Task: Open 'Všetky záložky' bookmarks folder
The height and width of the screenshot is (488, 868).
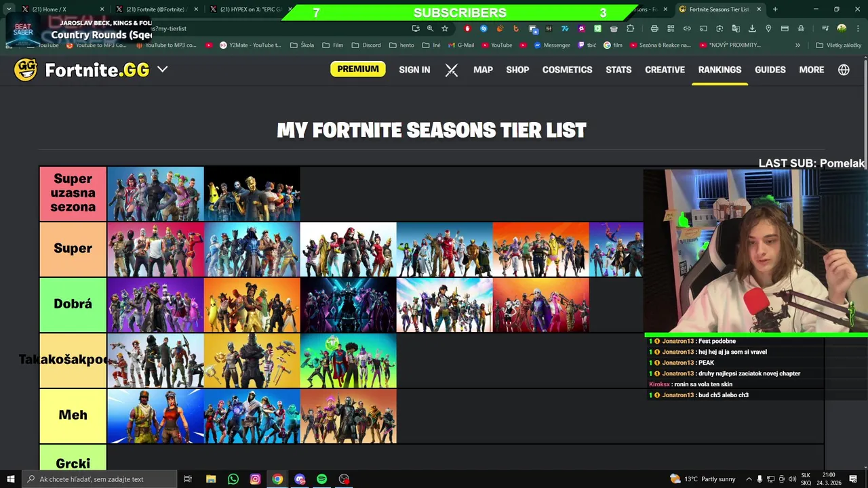Action: (838, 45)
